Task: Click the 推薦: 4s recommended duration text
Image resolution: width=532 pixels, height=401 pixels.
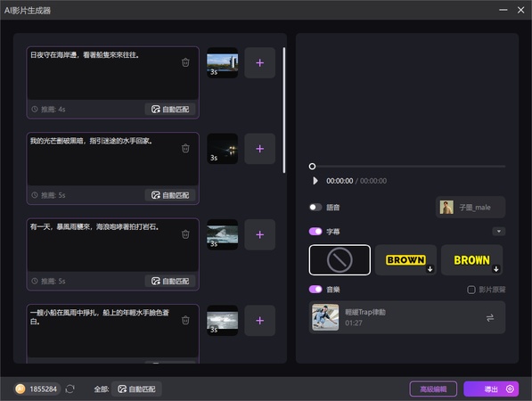Action: [53, 110]
